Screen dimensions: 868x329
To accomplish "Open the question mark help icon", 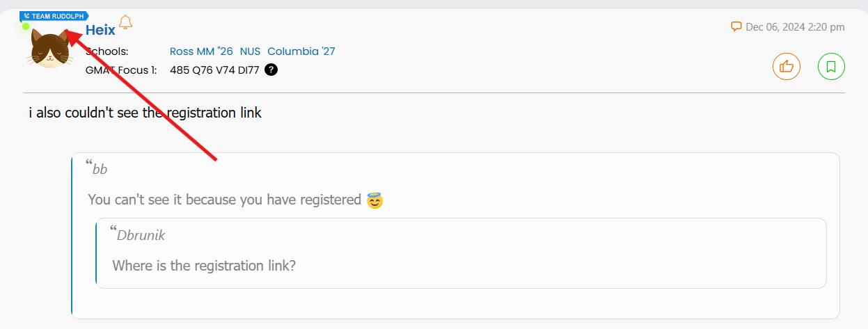I will click(x=271, y=70).
